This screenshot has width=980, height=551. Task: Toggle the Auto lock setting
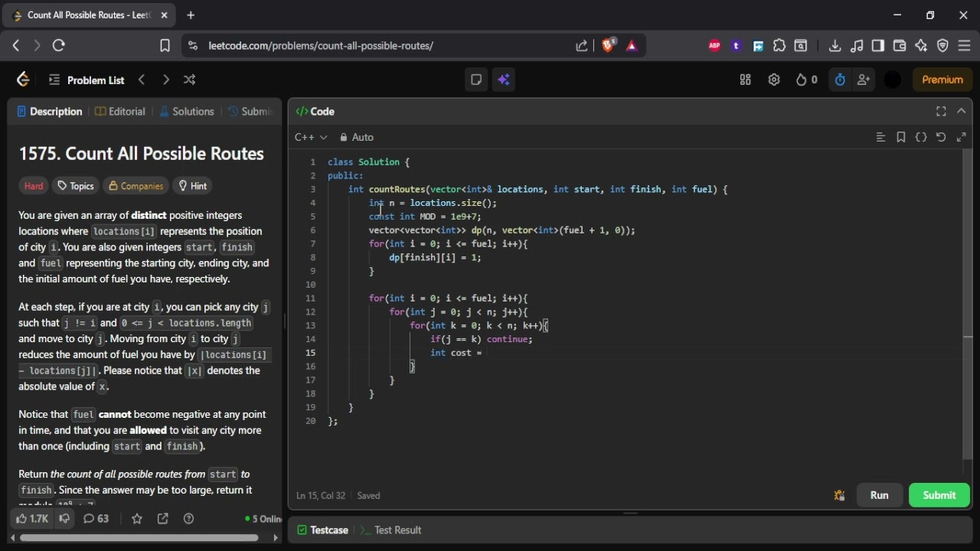click(x=357, y=137)
